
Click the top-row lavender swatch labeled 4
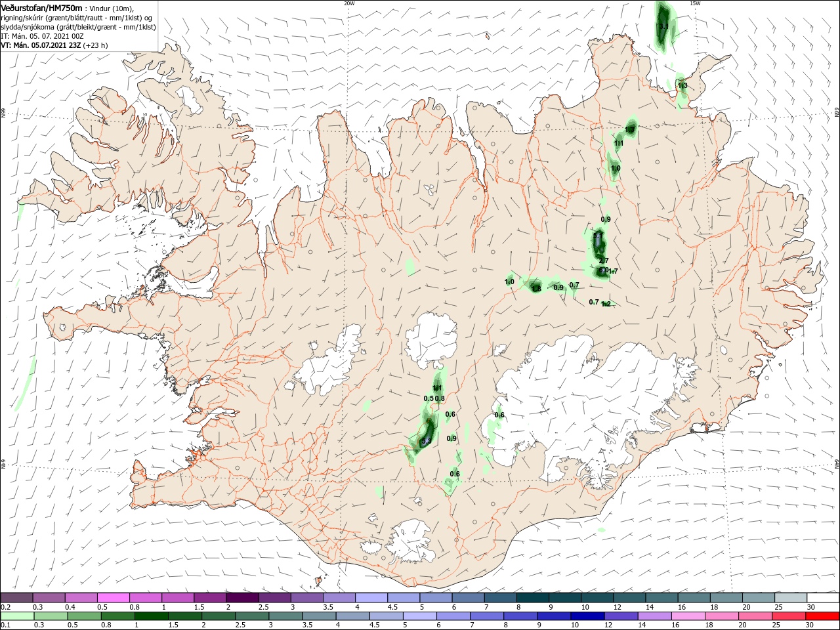point(371,597)
